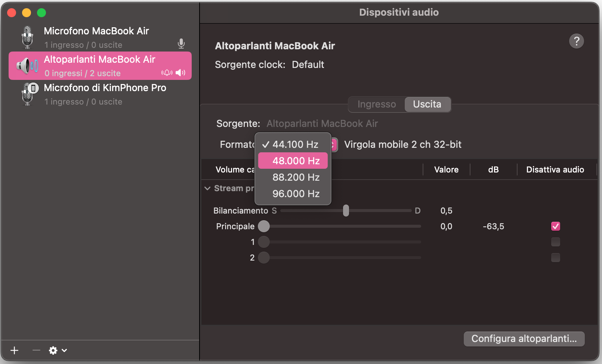Click the alert sound bell icon
Viewport: 602px width, 364px height.
[167, 72]
